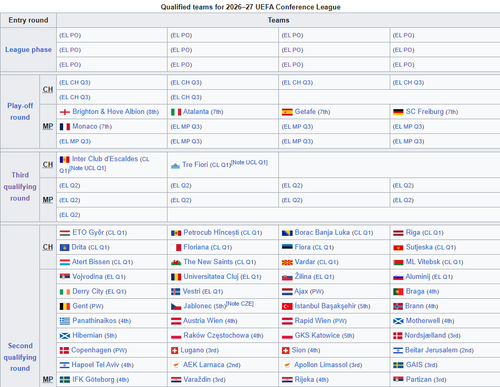The image size is (500, 387).
Task: Click the Spain flag beside Getafe
Action: [287, 112]
